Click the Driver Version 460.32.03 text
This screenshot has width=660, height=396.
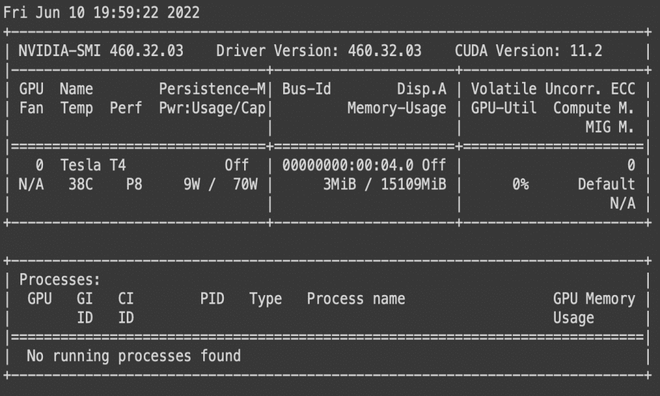[319, 50]
